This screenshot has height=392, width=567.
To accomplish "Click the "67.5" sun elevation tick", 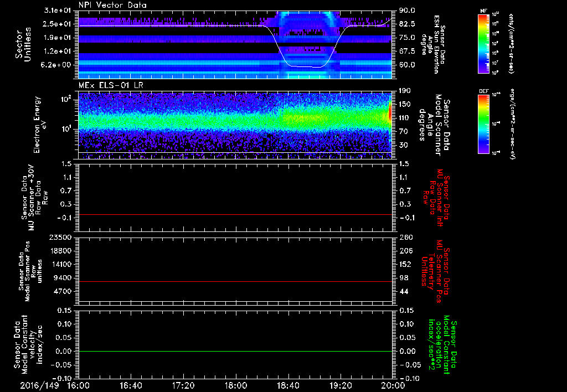I will 407,51.
